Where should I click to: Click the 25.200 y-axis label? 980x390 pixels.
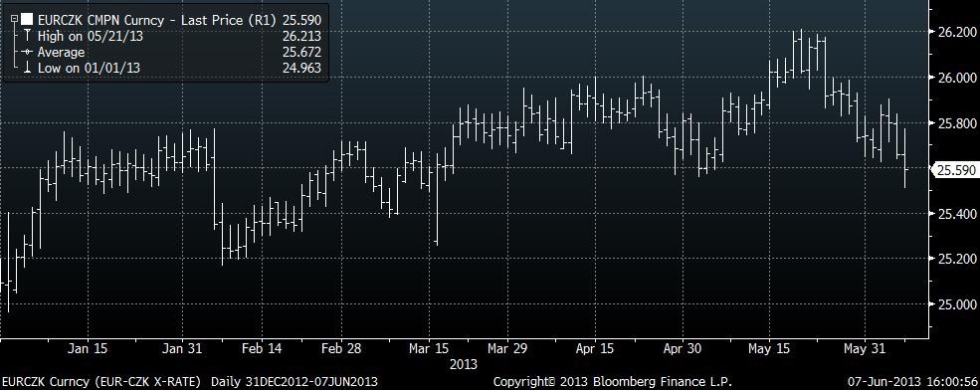click(x=956, y=260)
